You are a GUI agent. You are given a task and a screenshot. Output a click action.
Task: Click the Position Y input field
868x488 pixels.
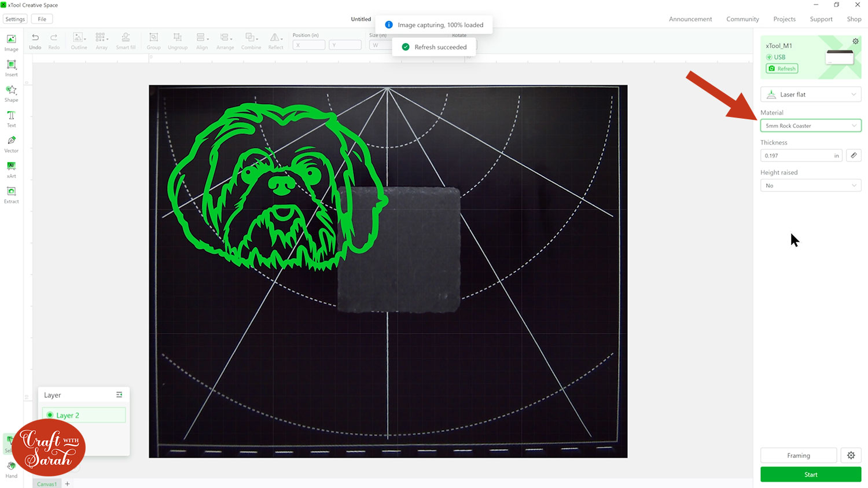click(345, 45)
